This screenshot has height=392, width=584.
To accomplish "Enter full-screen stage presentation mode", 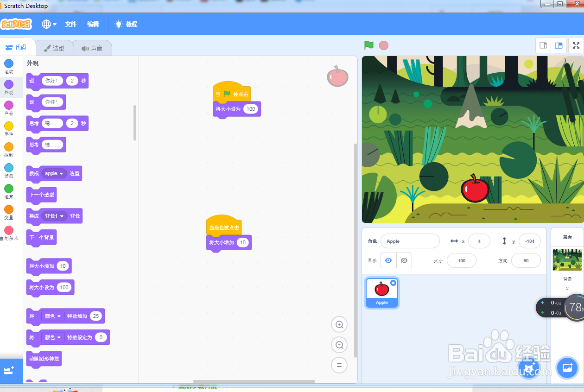I will point(576,45).
